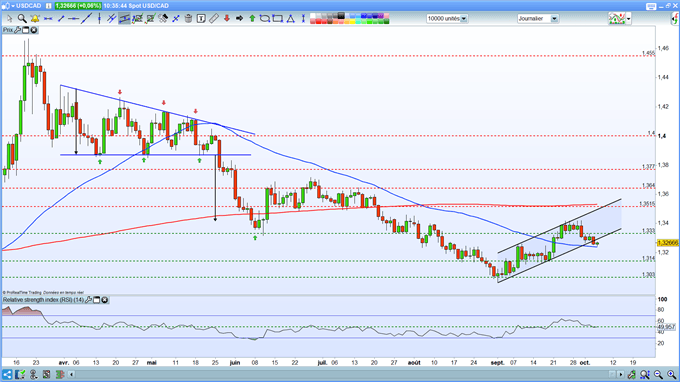
Task: Select the parallel lines tool
Action: [111, 19]
